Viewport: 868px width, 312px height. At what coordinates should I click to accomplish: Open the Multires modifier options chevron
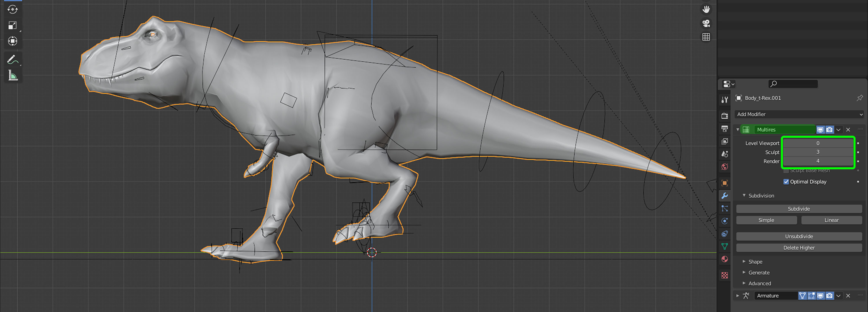pos(838,130)
